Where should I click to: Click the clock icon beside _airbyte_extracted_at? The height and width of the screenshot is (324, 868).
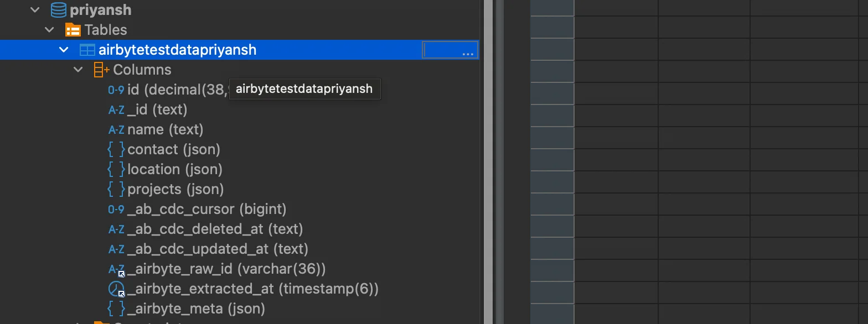[116, 289]
